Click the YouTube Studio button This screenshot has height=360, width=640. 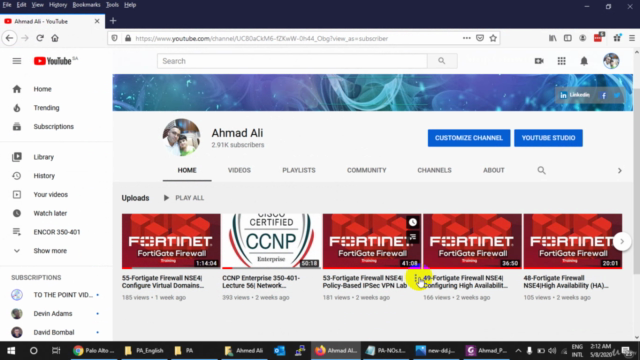(x=548, y=138)
